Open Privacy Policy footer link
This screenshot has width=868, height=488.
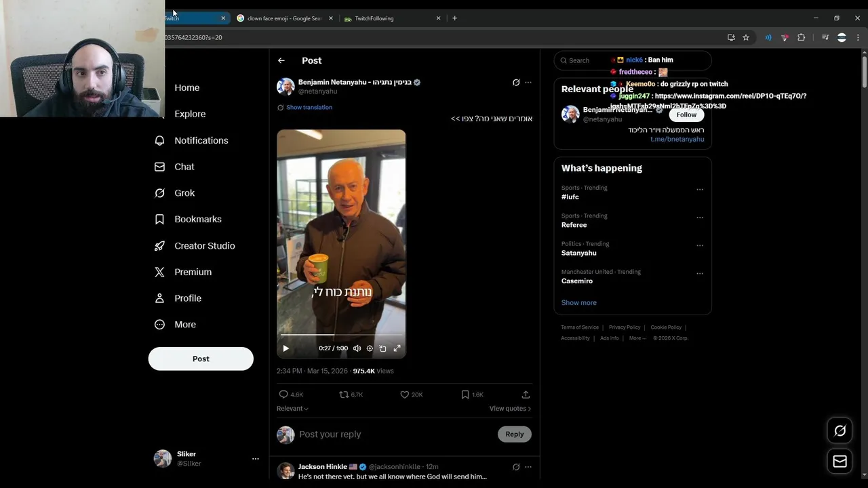point(625,327)
